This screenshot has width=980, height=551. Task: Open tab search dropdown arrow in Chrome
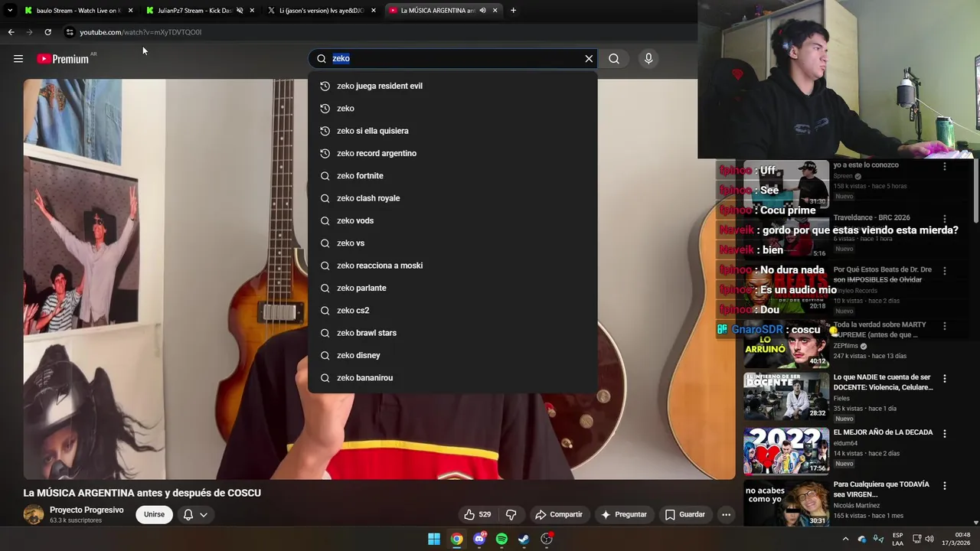coord(10,11)
